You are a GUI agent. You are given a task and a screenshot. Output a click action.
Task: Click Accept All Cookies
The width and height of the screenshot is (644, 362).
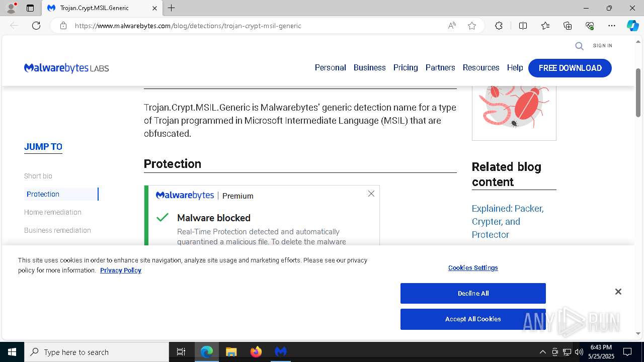pyautogui.click(x=473, y=319)
